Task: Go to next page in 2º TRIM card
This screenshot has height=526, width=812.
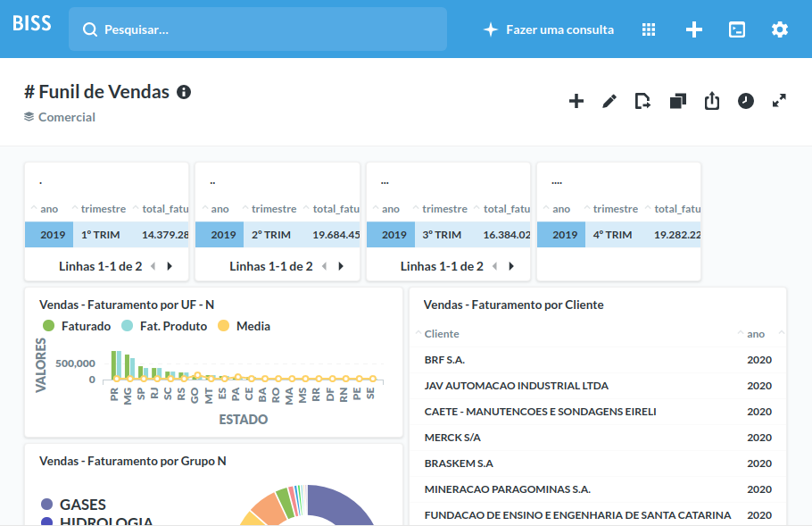Action: 341,266
